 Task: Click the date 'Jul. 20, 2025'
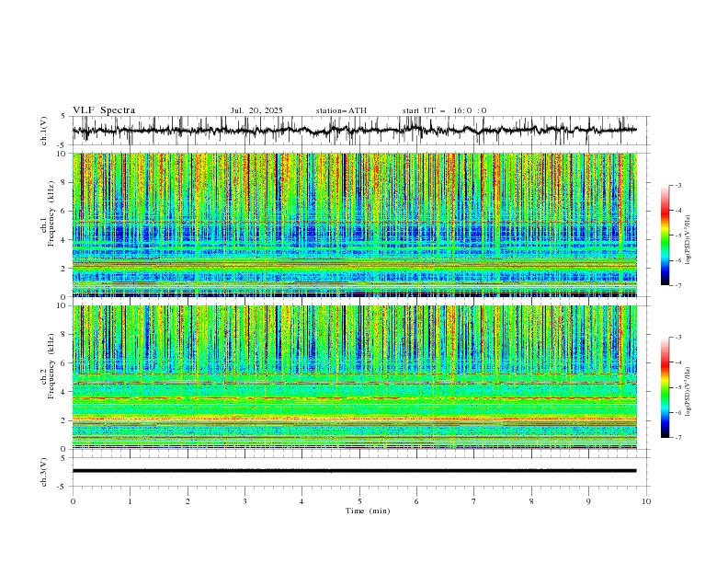click(256, 110)
